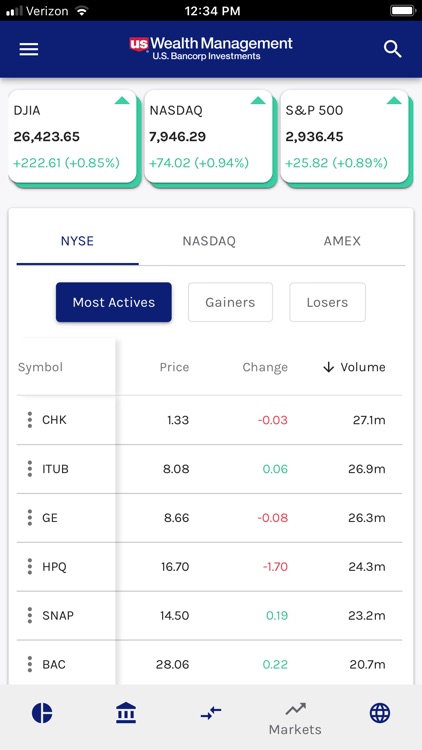The height and width of the screenshot is (750, 422).
Task: Open the bank accounts building icon
Action: 126,713
